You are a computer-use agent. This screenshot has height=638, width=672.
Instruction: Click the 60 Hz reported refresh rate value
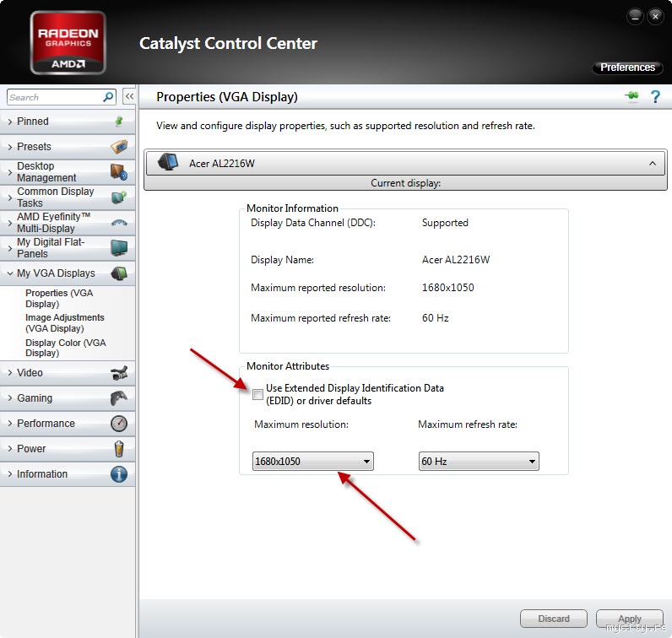pyautogui.click(x=435, y=318)
